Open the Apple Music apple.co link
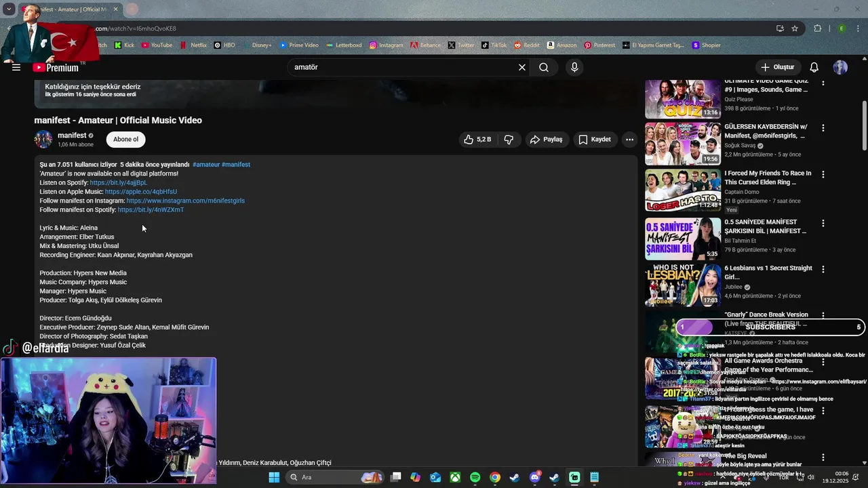868x488 pixels. tap(141, 192)
